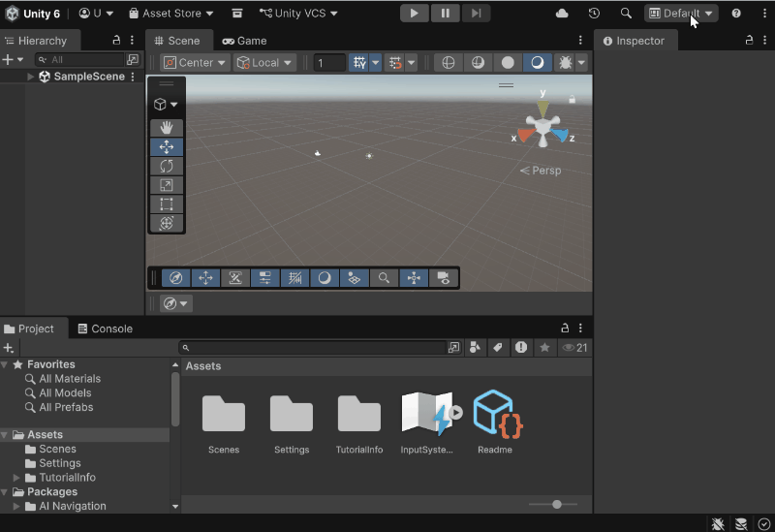This screenshot has height=532, width=775.
Task: Toggle 2D view globe icon
Action: pyautogui.click(x=448, y=63)
